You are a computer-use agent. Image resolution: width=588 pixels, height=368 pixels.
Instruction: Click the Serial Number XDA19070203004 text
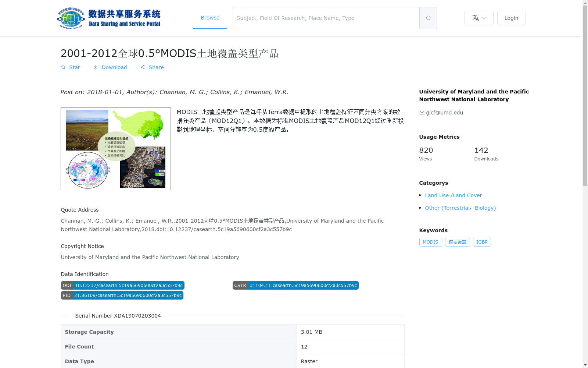[118, 316]
